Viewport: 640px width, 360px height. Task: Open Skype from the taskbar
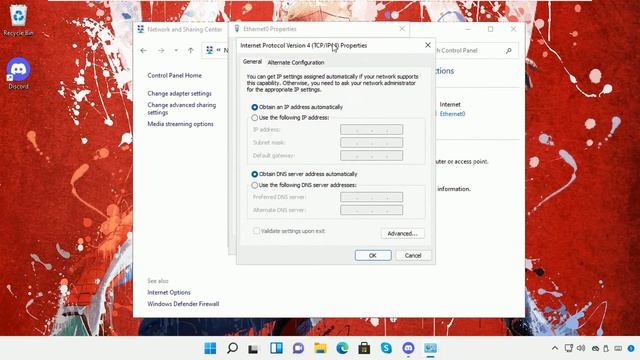click(386, 348)
